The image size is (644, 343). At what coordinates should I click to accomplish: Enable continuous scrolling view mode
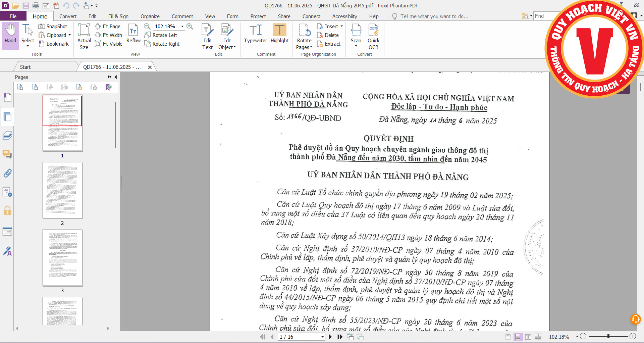coord(518,337)
